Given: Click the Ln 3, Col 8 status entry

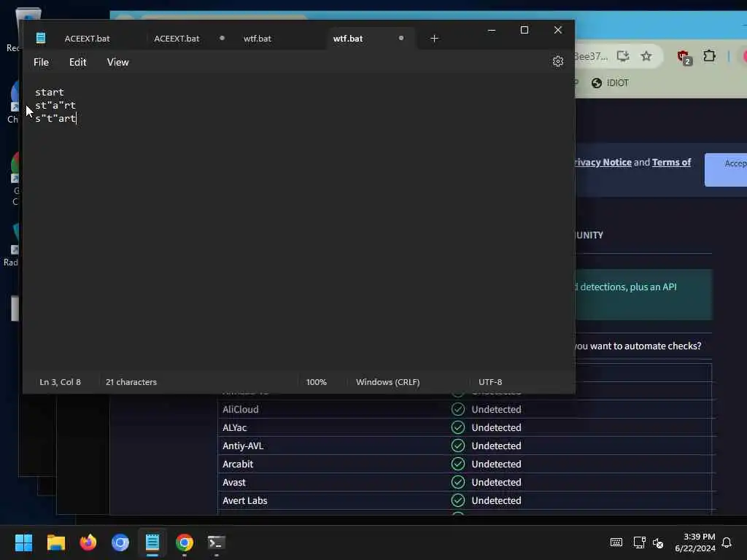Looking at the screenshot, I should pos(60,382).
